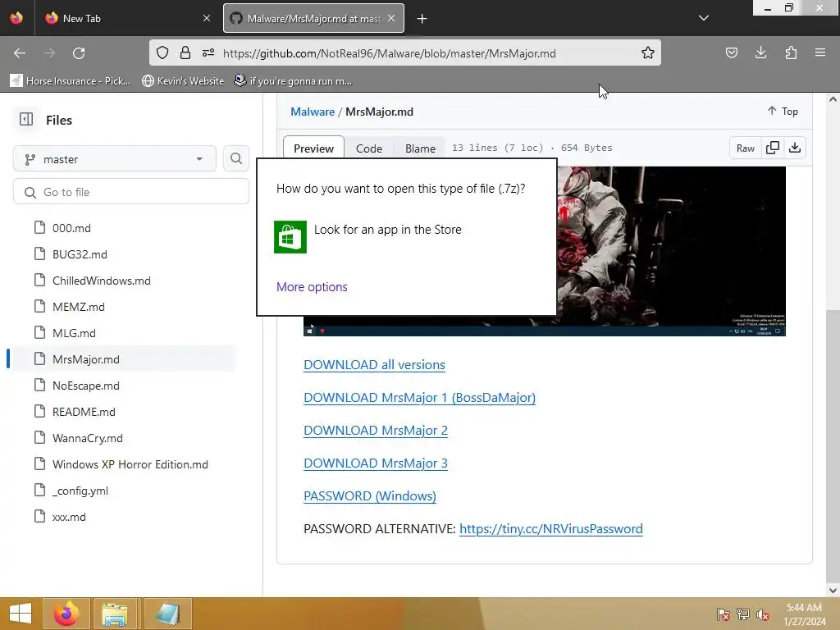Open _config.yml in file tree
The width and height of the screenshot is (840, 630).
[x=80, y=491]
